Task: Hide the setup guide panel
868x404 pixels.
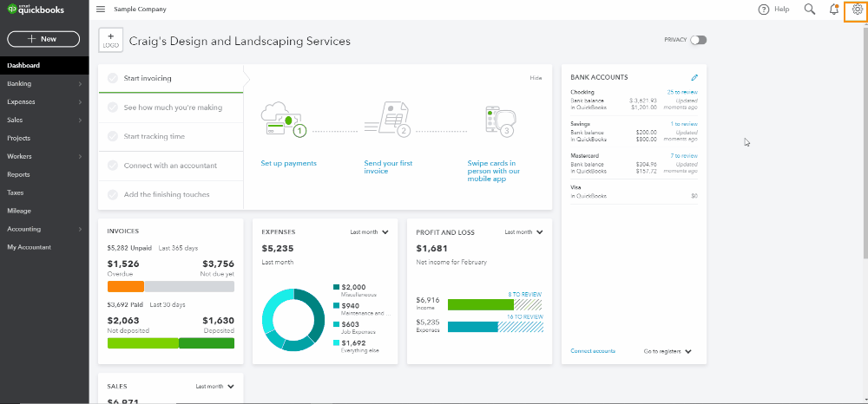Action: (536, 78)
